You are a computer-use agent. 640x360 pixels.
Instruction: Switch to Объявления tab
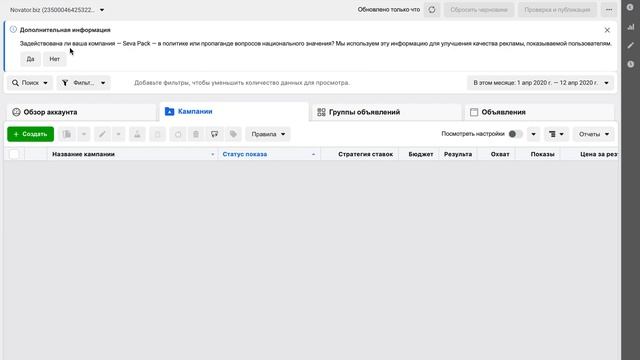click(x=539, y=112)
